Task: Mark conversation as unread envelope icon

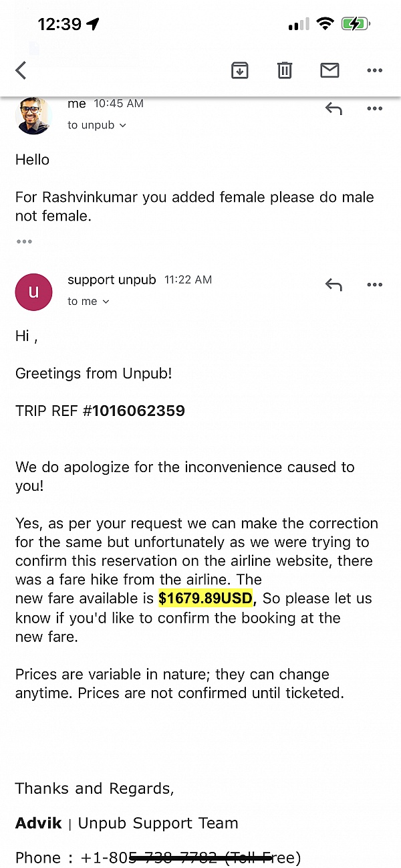Action: pos(329,70)
